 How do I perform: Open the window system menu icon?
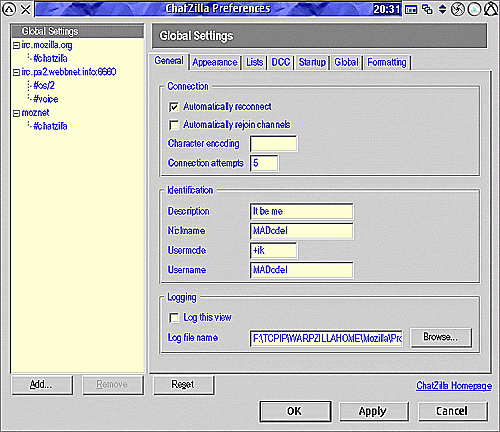pyautogui.click(x=9, y=9)
